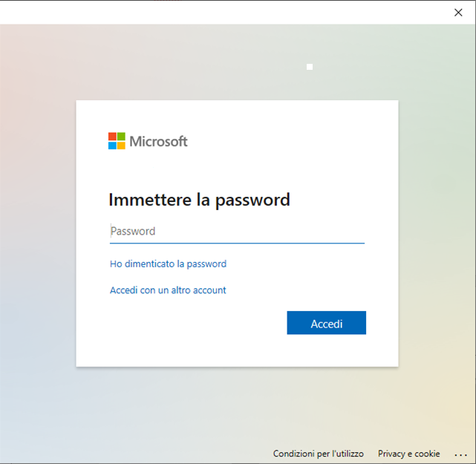Click the blue square of Microsoft logo
The image size is (476, 464).
(x=112, y=146)
